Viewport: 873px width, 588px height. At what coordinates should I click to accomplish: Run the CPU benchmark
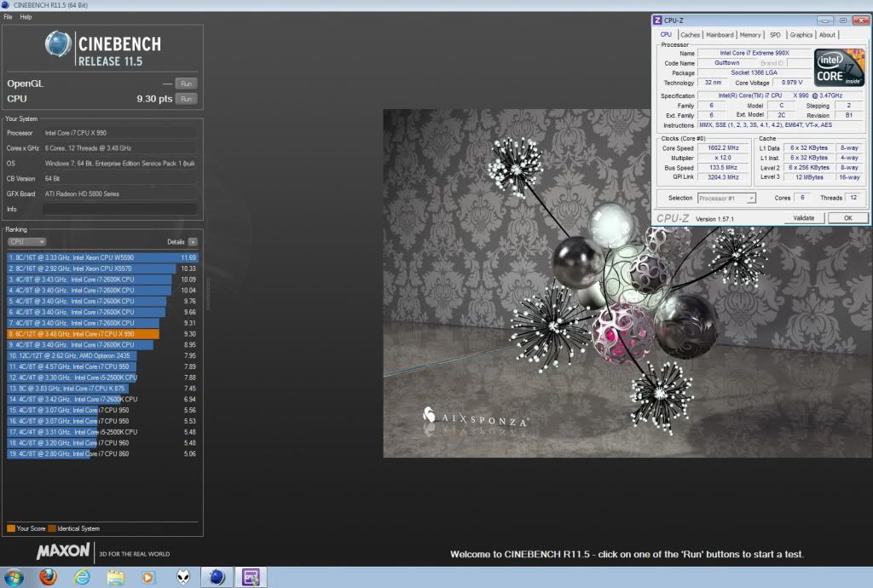coord(186,99)
